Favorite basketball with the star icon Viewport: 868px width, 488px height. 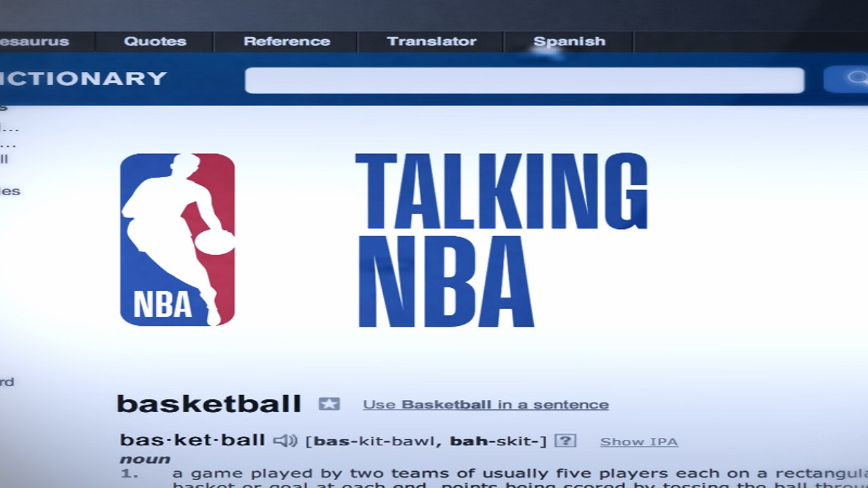[x=329, y=404]
